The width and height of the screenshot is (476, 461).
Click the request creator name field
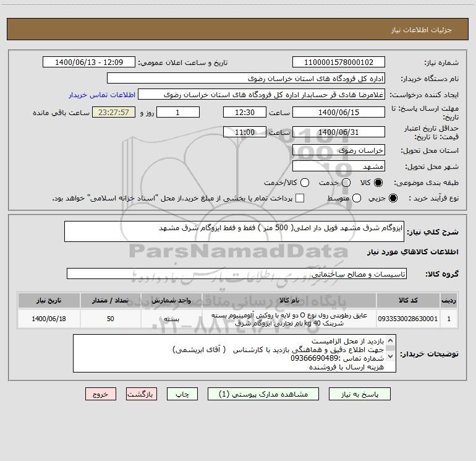click(x=261, y=94)
